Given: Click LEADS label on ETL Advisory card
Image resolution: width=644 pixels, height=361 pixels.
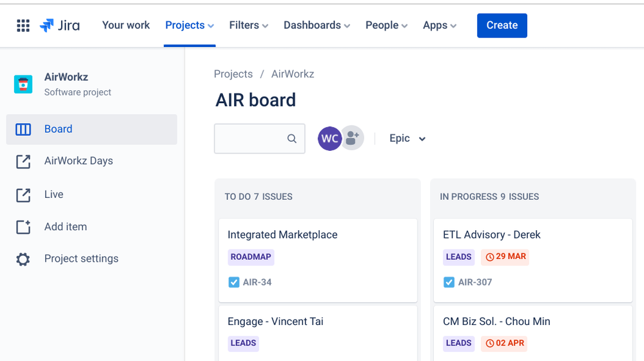Looking at the screenshot, I should coord(459,257).
